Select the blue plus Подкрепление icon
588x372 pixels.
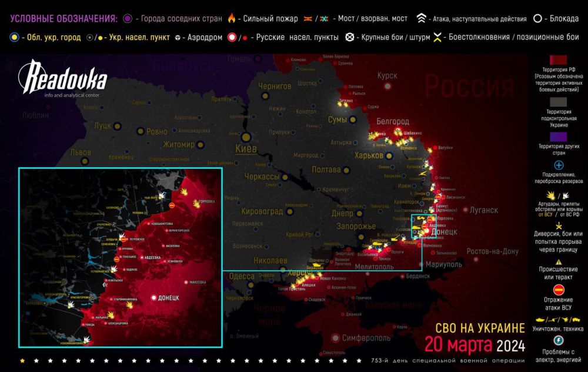point(559,165)
